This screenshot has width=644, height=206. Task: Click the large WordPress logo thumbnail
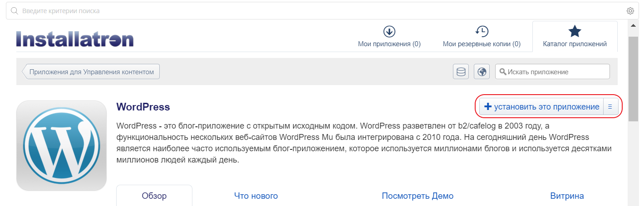pos(61,145)
